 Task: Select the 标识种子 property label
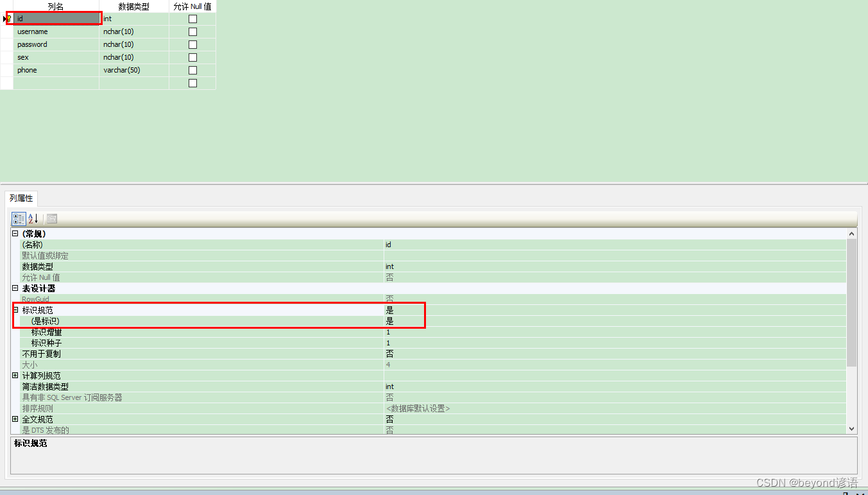[46, 343]
